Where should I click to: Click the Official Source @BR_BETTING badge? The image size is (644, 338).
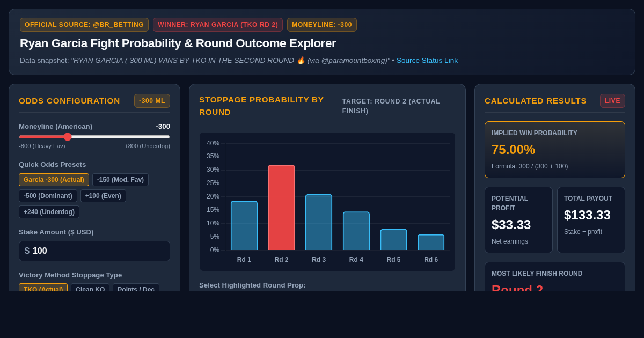84,25
